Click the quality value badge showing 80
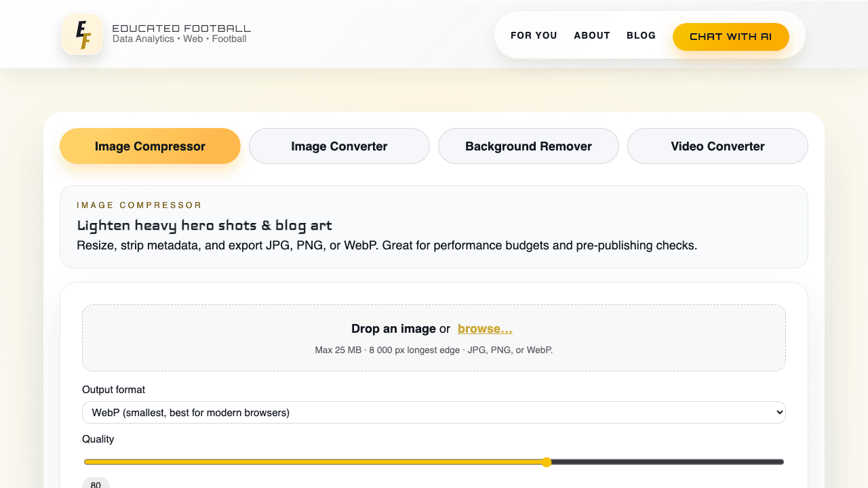 click(x=96, y=483)
